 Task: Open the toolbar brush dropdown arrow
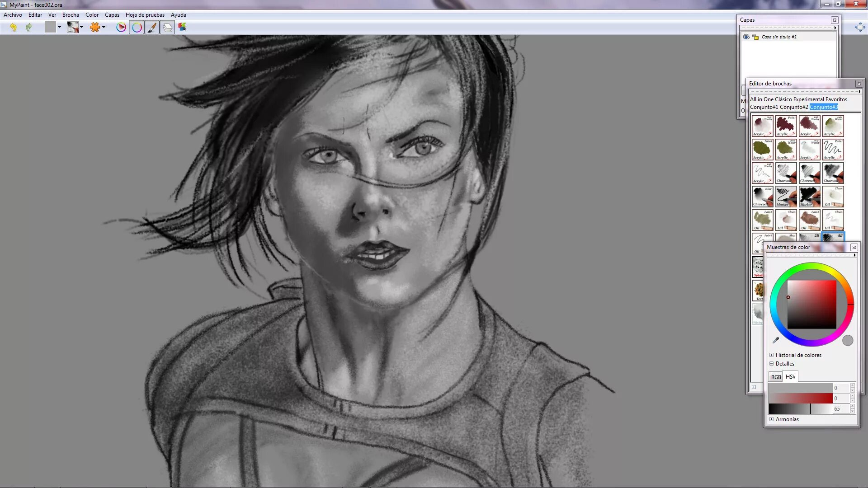coord(81,28)
